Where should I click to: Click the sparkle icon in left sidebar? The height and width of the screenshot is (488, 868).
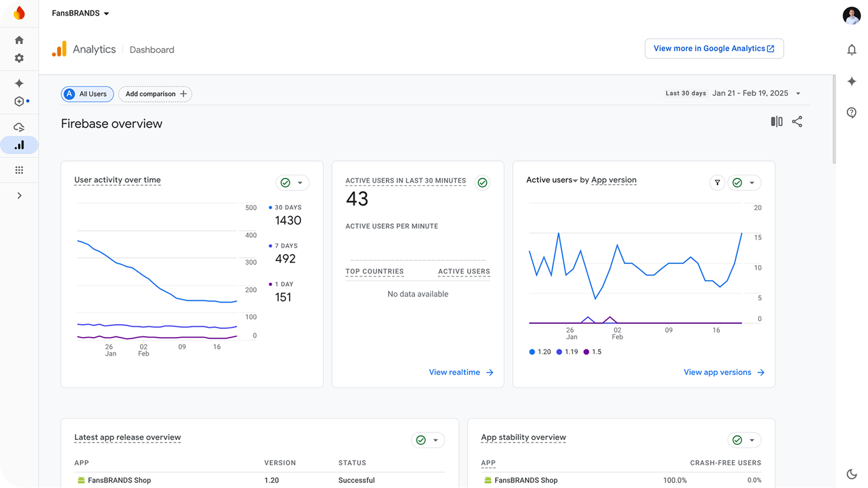[19, 83]
